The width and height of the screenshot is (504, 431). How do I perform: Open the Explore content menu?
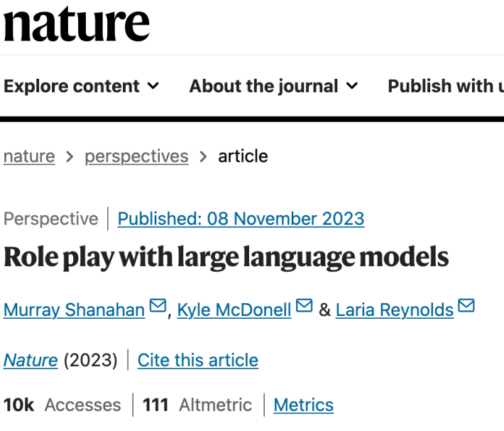coord(72,87)
